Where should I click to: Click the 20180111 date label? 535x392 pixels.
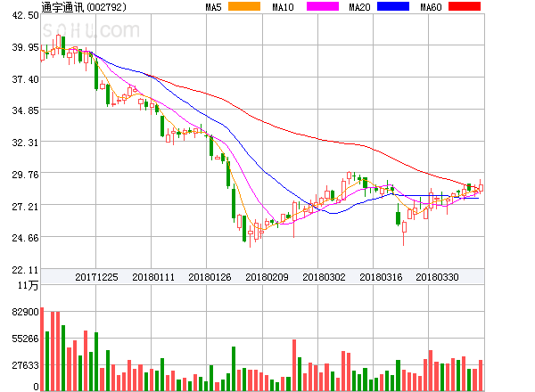point(153,277)
